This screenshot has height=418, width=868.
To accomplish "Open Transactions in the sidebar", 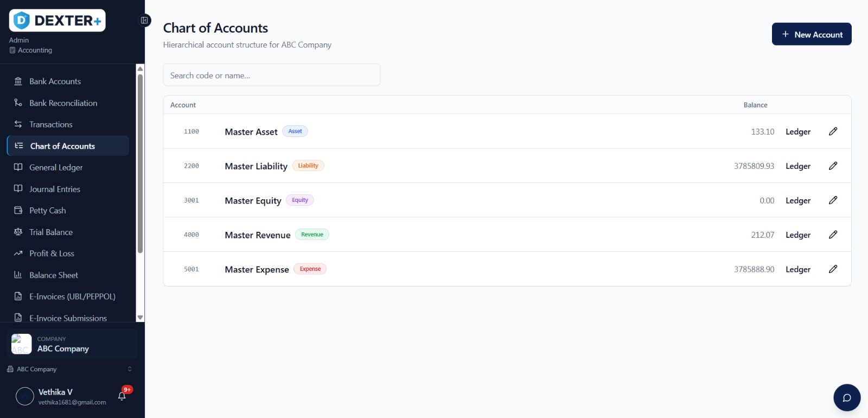I will pyautogui.click(x=68, y=124).
